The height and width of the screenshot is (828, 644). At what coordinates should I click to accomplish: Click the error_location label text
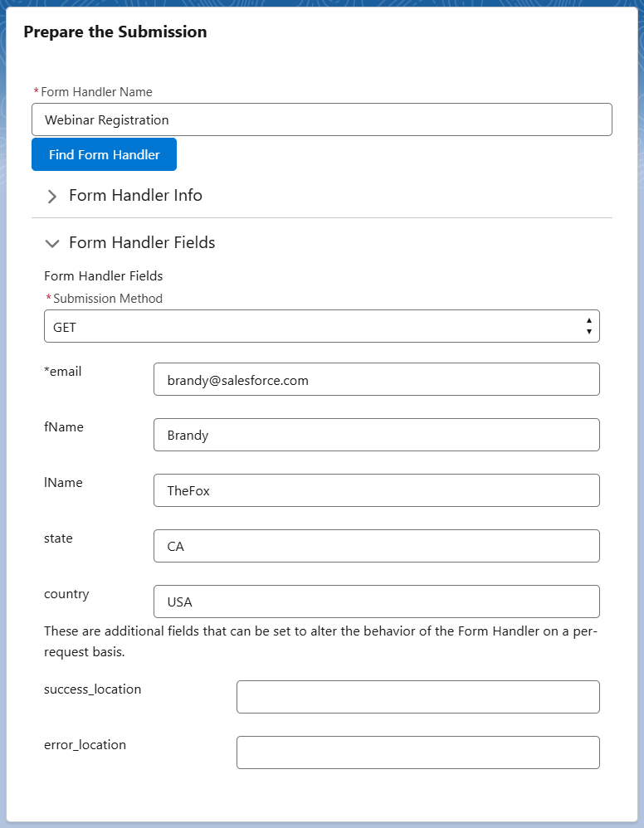pyautogui.click(x=85, y=745)
